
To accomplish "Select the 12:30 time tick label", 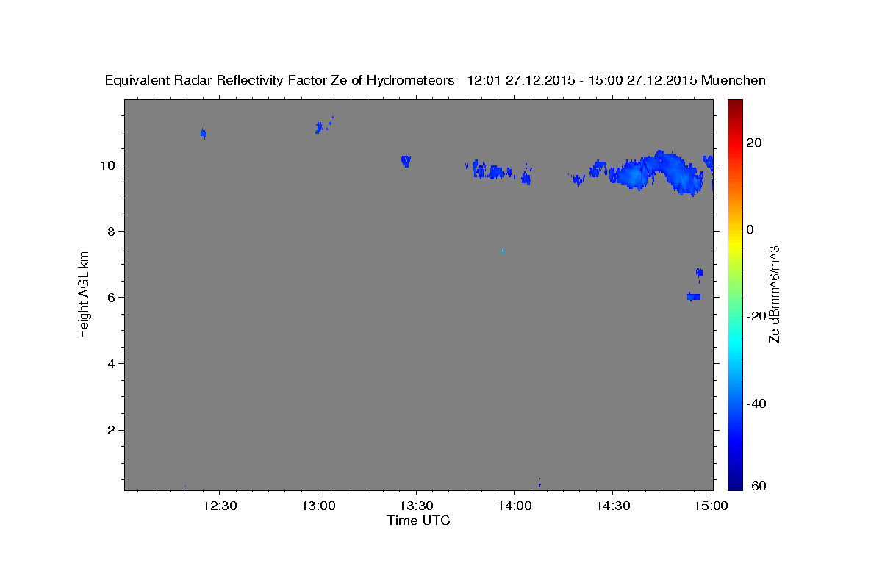I will [x=218, y=506].
